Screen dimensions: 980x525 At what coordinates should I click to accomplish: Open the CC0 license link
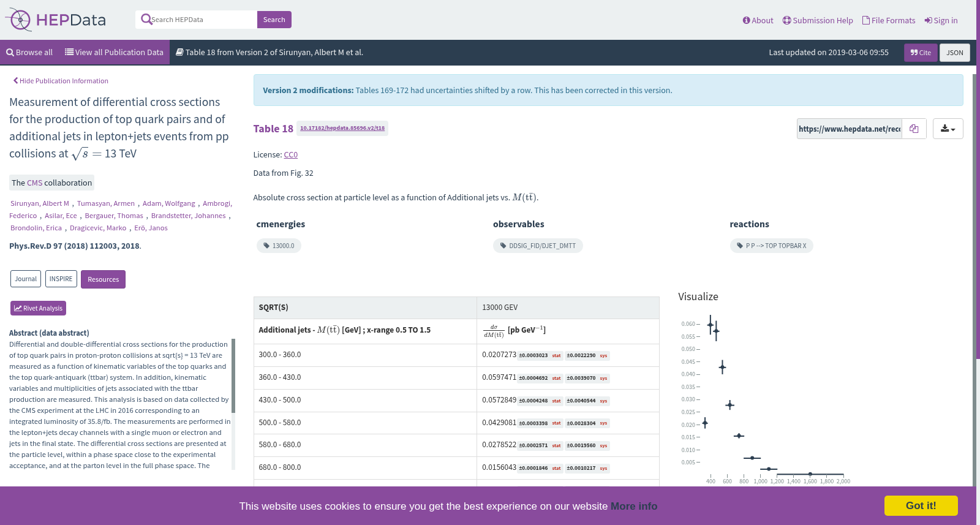[x=291, y=155]
